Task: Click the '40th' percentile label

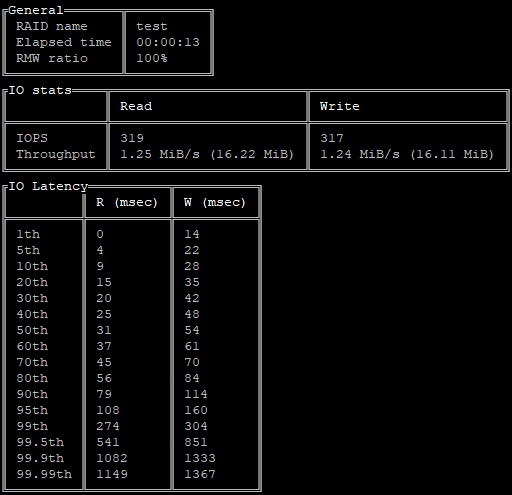Action: 32,314
